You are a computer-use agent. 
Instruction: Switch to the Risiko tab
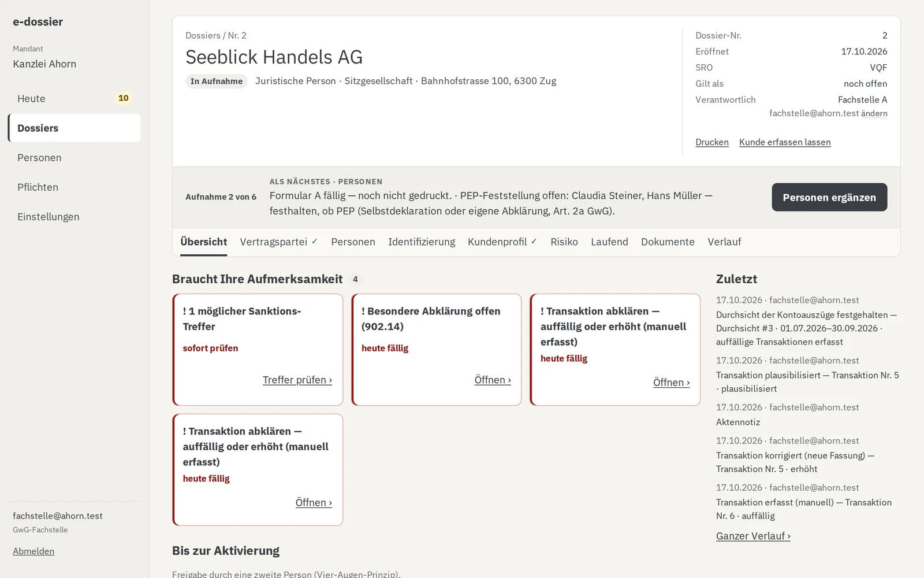pyautogui.click(x=564, y=242)
